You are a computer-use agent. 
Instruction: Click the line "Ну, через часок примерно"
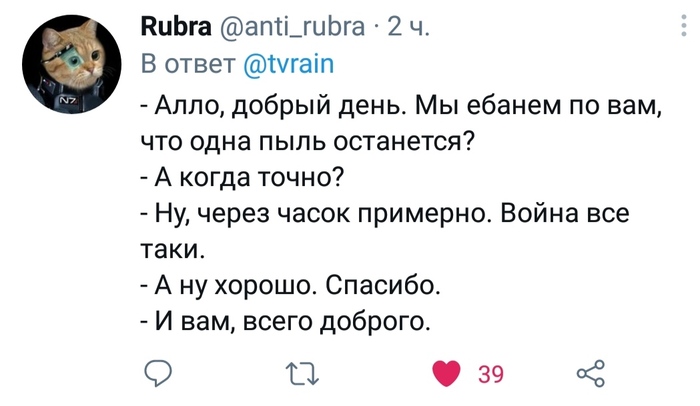click(x=322, y=213)
